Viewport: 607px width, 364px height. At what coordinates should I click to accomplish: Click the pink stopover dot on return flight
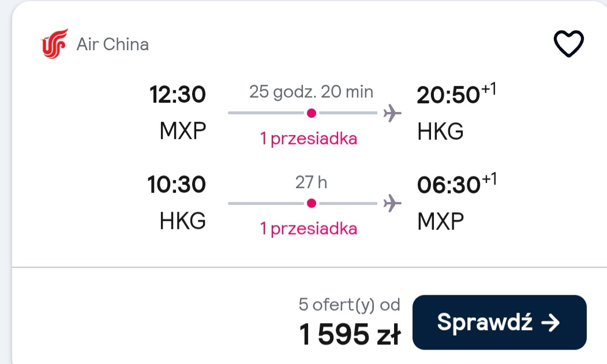(x=311, y=203)
